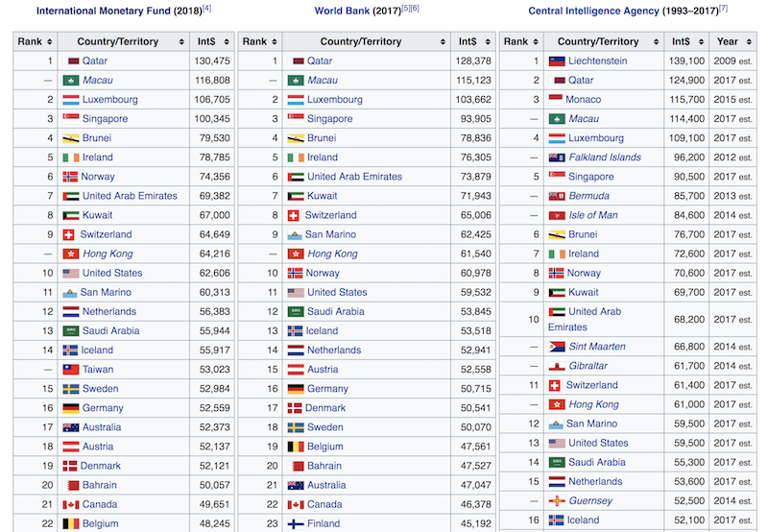Open Bahrain link in IMF table

coord(100,485)
